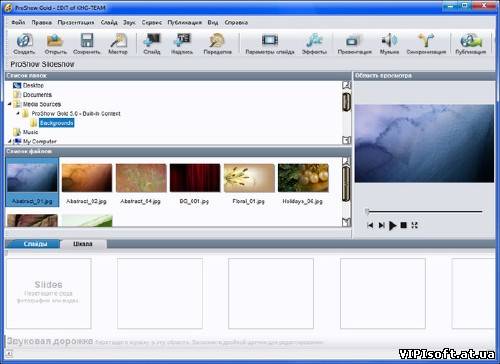Collapse the ProShow Gold Built-In Content node
The width and height of the screenshot is (500, 364).
tap(18, 113)
